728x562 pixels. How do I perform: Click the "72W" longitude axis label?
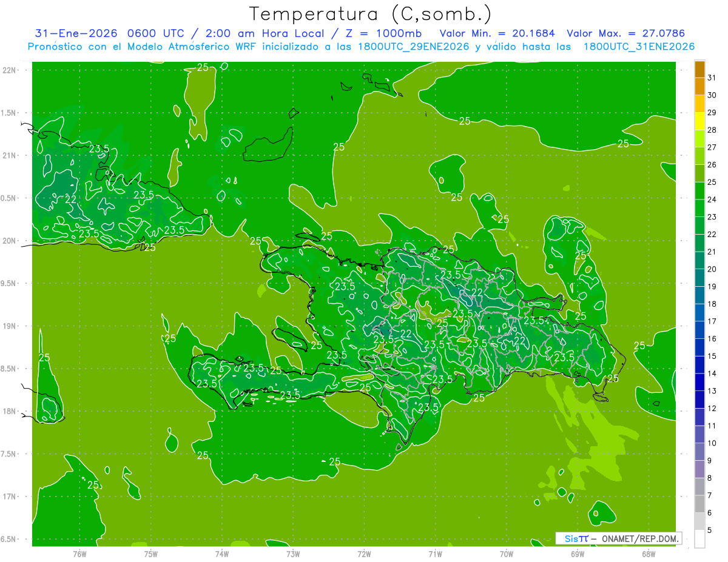point(364,554)
